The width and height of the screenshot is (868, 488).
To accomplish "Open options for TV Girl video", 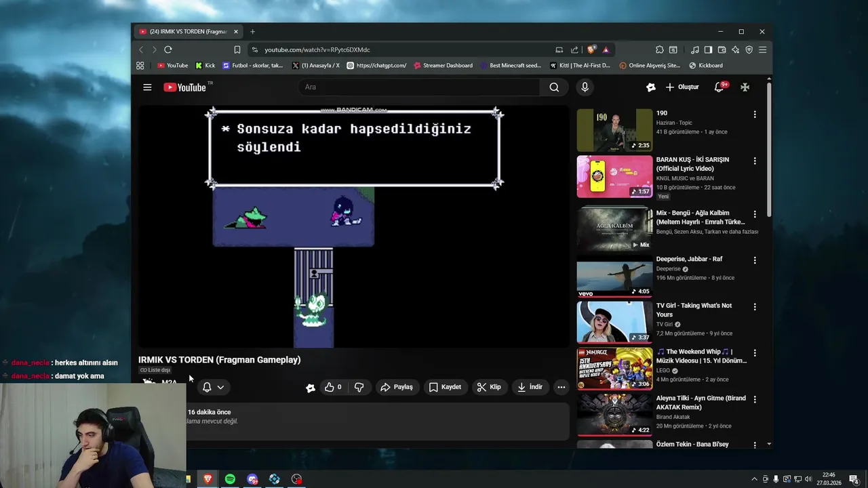I will click(755, 307).
